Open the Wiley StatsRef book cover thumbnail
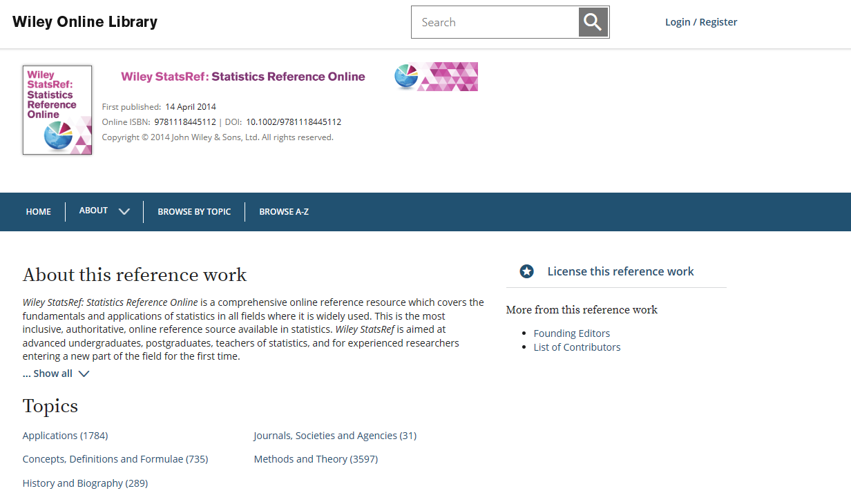This screenshot has height=504, width=851. coord(57,110)
